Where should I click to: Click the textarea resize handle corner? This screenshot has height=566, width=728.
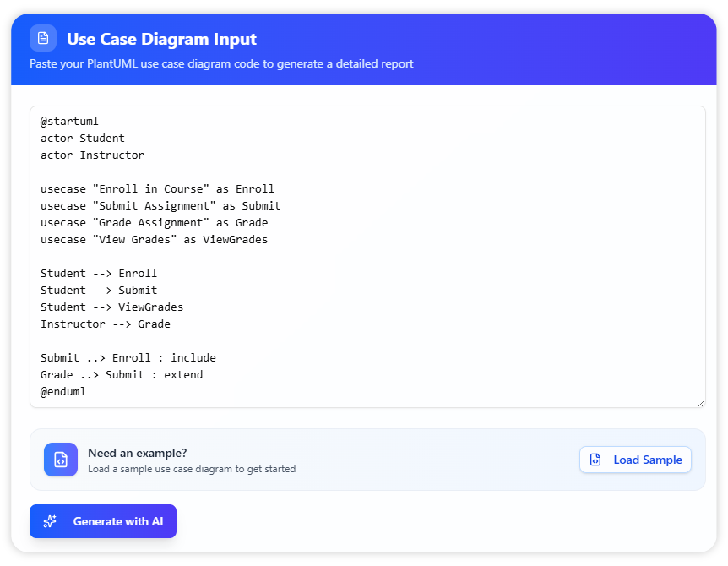700,403
